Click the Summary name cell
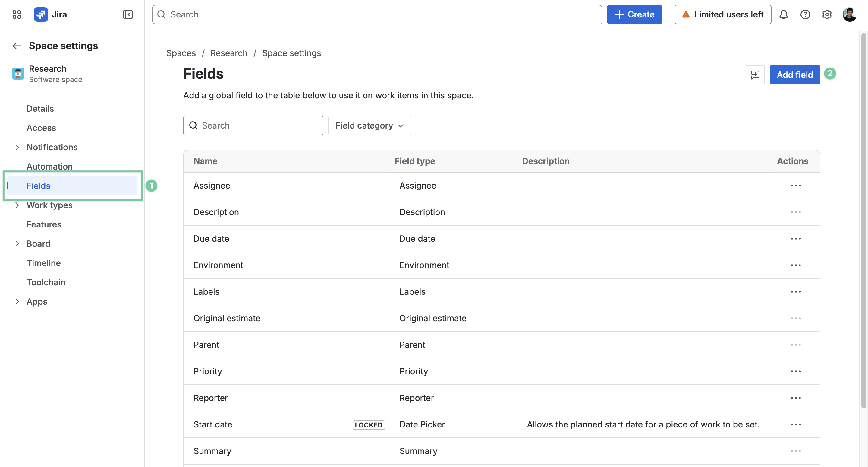The image size is (868, 467). point(212,451)
